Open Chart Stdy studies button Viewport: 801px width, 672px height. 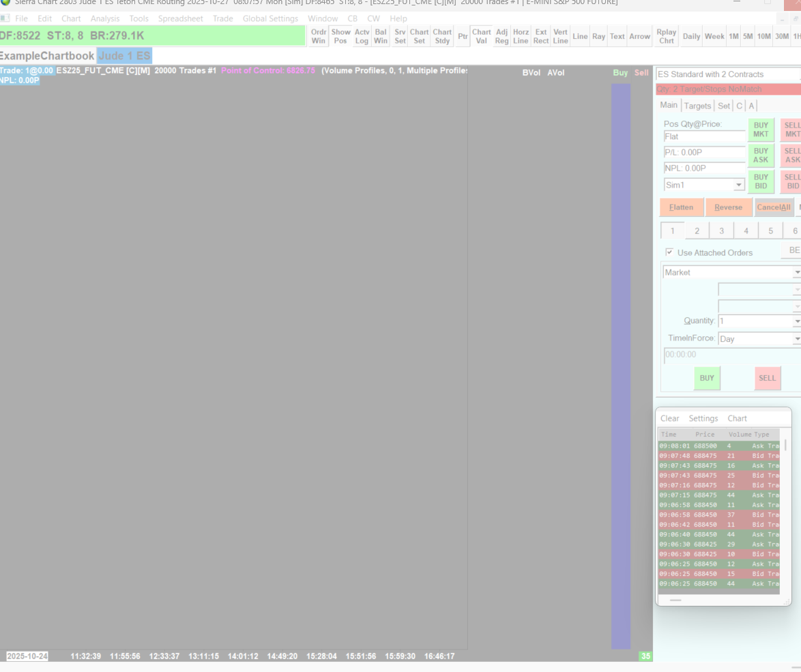[x=442, y=36]
